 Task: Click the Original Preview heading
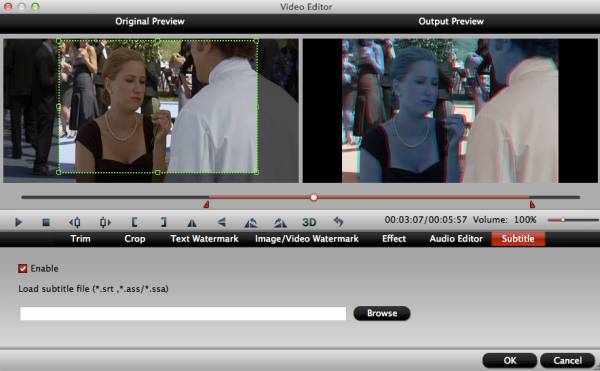[x=150, y=21]
